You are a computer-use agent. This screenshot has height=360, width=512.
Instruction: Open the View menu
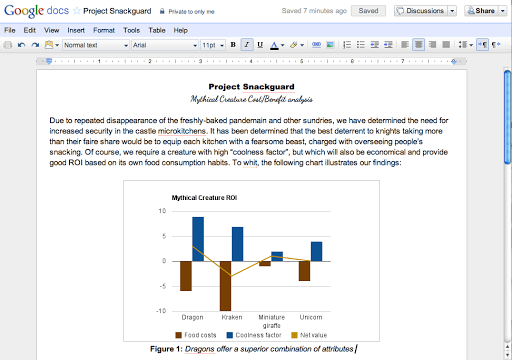[51, 30]
